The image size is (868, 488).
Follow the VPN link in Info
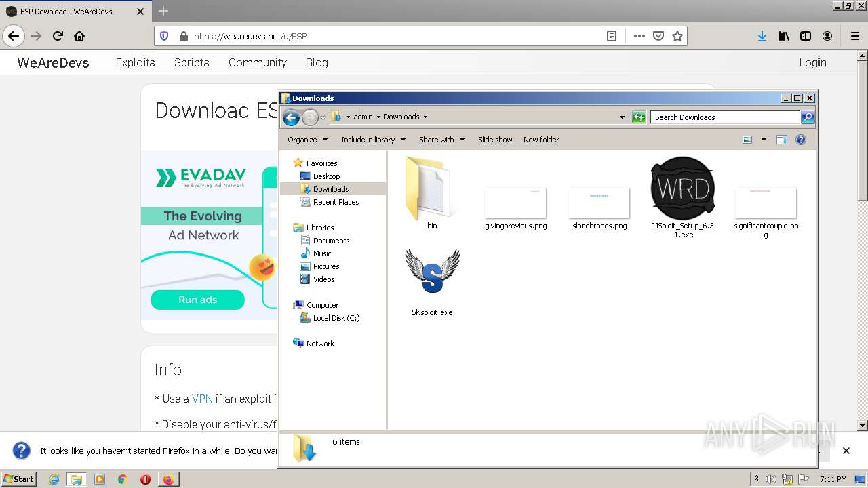(x=202, y=399)
